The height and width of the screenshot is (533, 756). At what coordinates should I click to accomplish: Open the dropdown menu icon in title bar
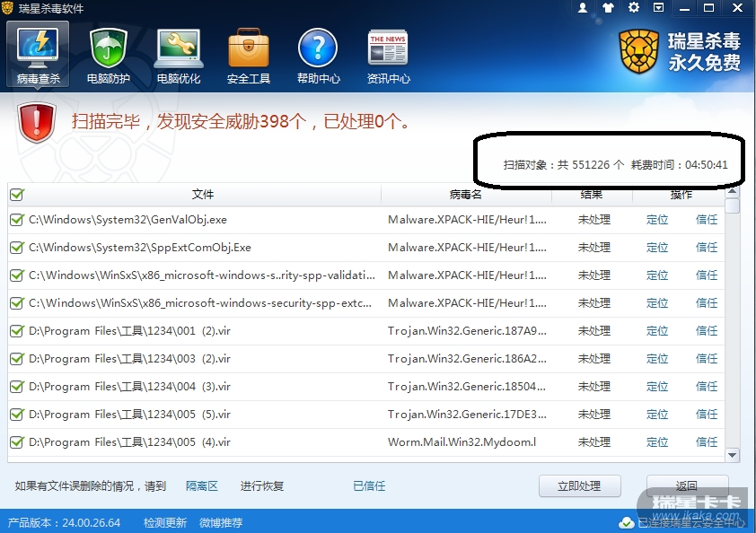click(x=659, y=7)
